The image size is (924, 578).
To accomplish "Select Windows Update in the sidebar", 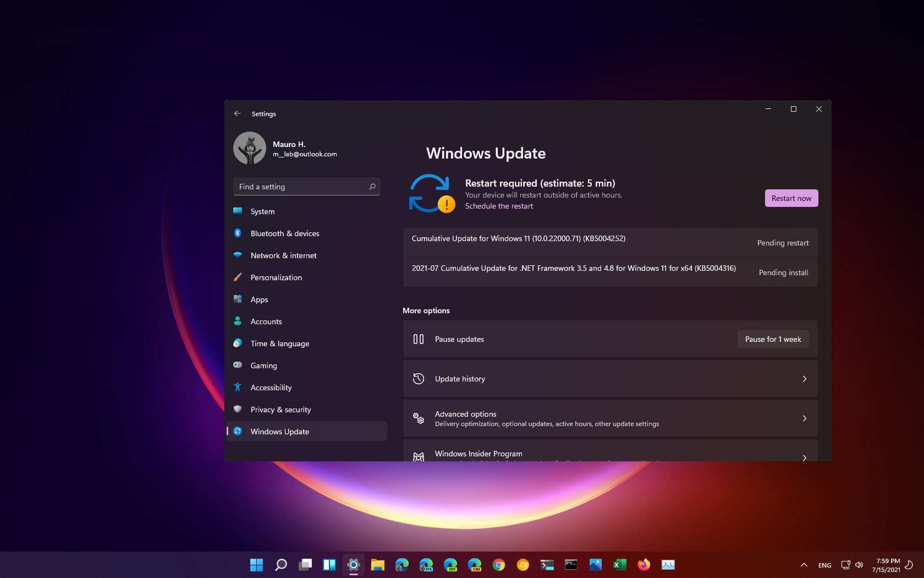I will pos(279,432).
